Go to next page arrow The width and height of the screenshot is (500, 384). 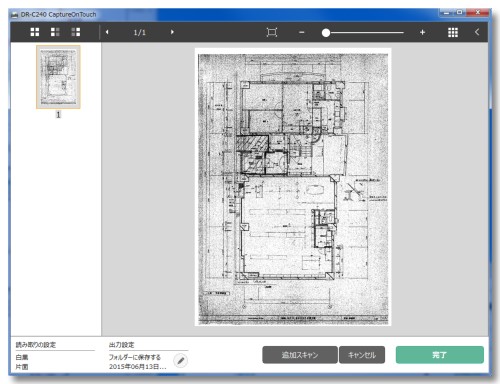[172, 32]
